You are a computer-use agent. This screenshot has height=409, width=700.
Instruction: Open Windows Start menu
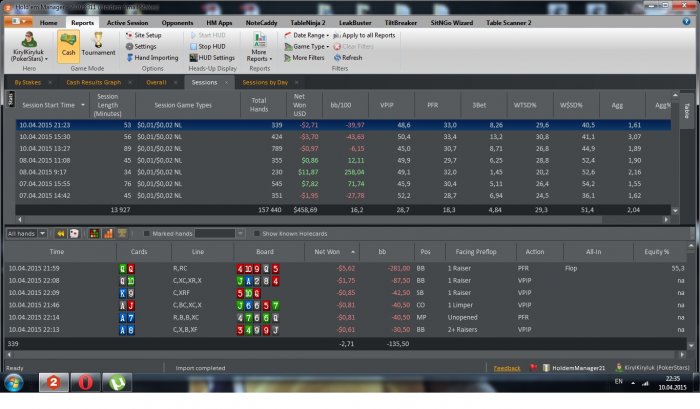click(13, 383)
